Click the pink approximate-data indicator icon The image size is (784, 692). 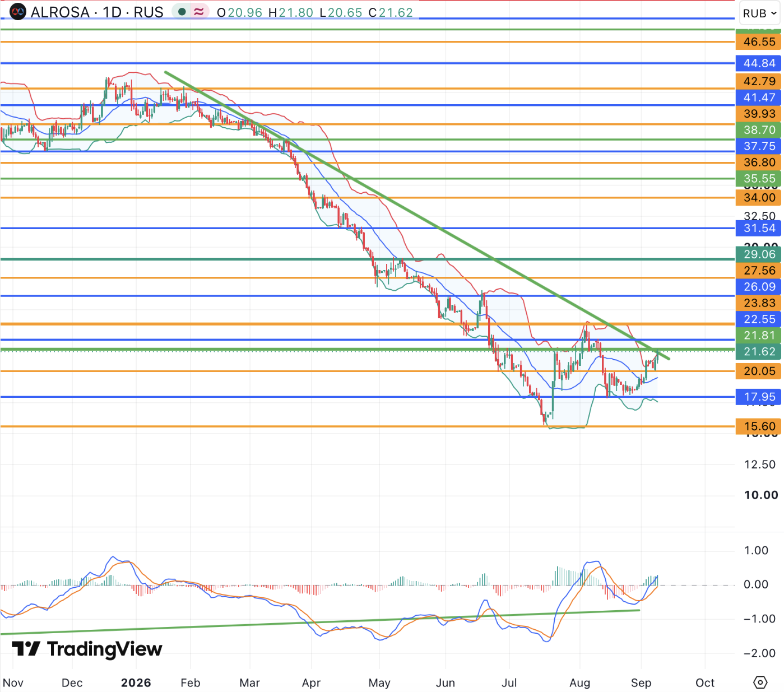click(x=198, y=12)
